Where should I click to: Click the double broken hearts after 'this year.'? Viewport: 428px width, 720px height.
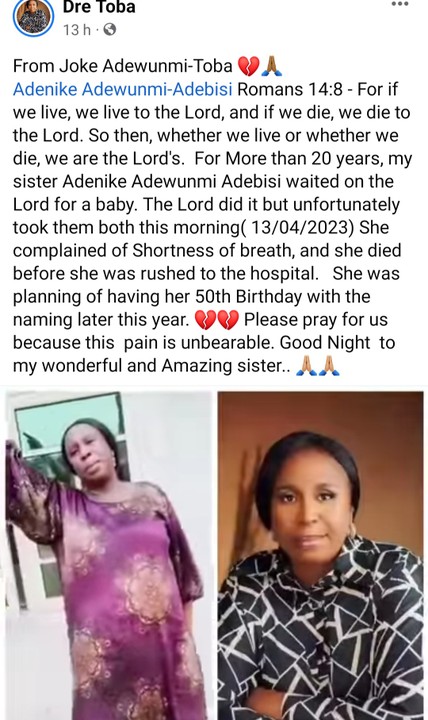[217, 320]
